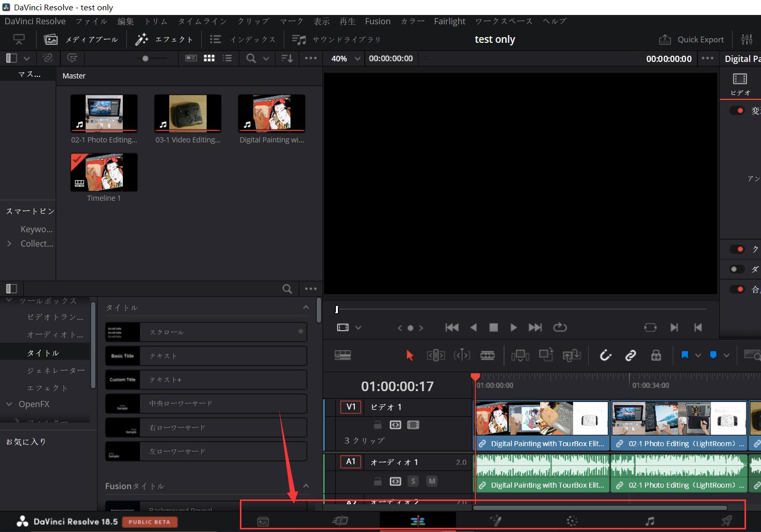
Task: Collapse the Fusionタイトル section
Action: click(x=305, y=486)
